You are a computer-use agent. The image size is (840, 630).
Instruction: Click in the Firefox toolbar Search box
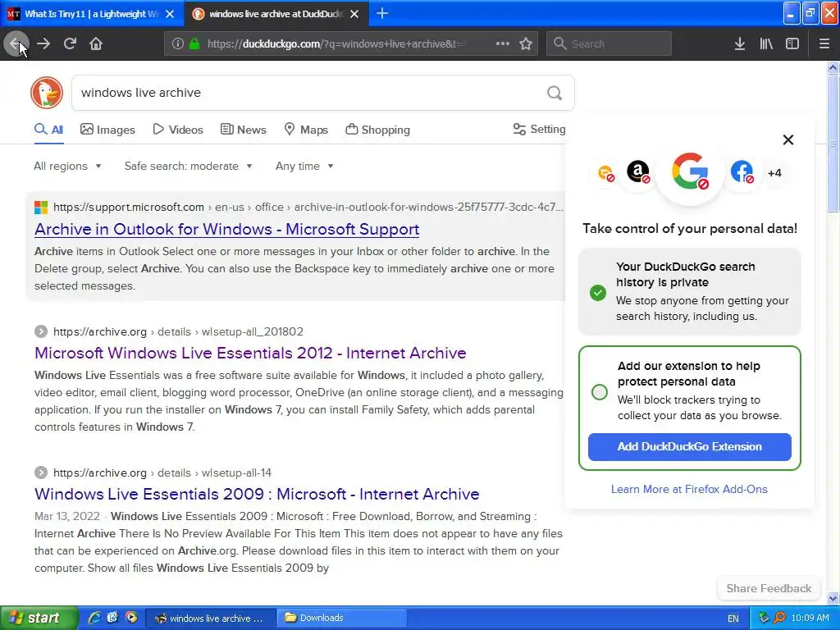[x=609, y=43]
